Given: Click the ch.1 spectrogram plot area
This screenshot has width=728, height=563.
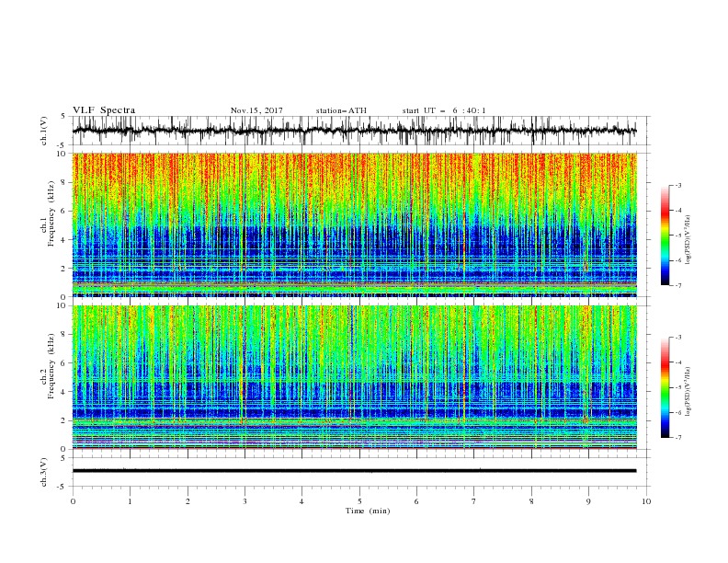Looking at the screenshot, I should click(x=354, y=224).
